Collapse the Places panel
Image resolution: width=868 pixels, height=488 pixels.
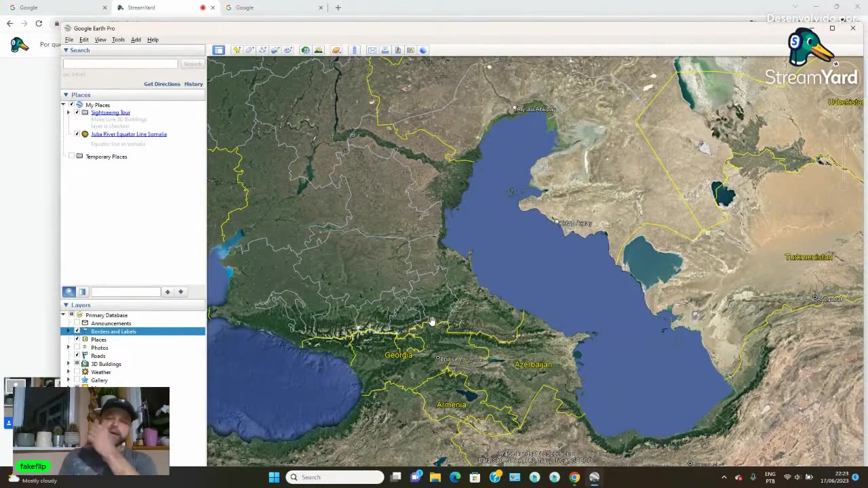click(66, 95)
